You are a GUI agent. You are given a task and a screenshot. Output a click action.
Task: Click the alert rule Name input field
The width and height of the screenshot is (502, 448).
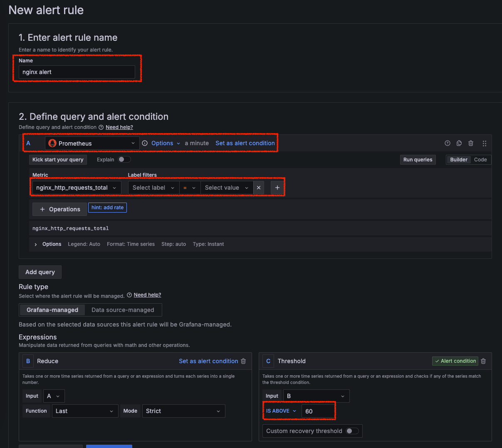(x=77, y=72)
